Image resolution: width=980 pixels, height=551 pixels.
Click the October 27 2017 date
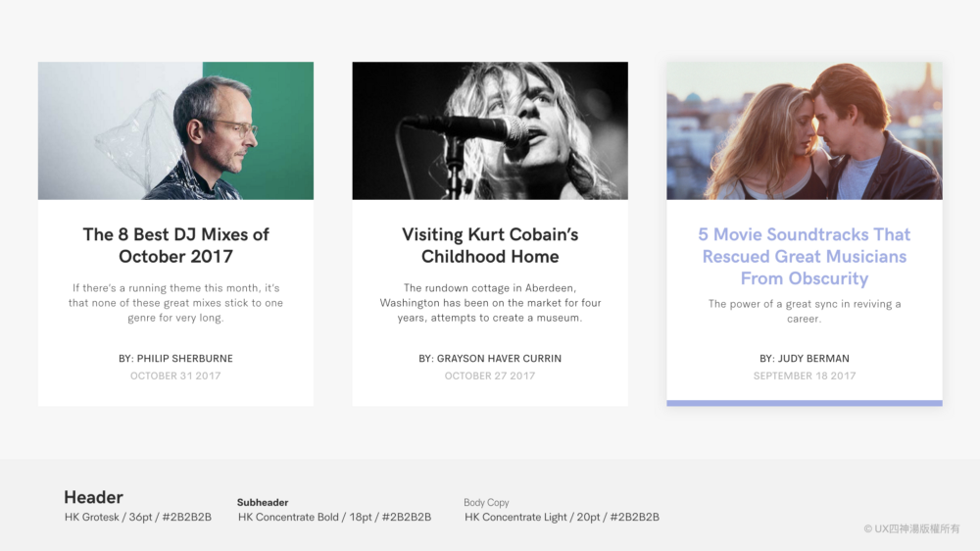490,376
